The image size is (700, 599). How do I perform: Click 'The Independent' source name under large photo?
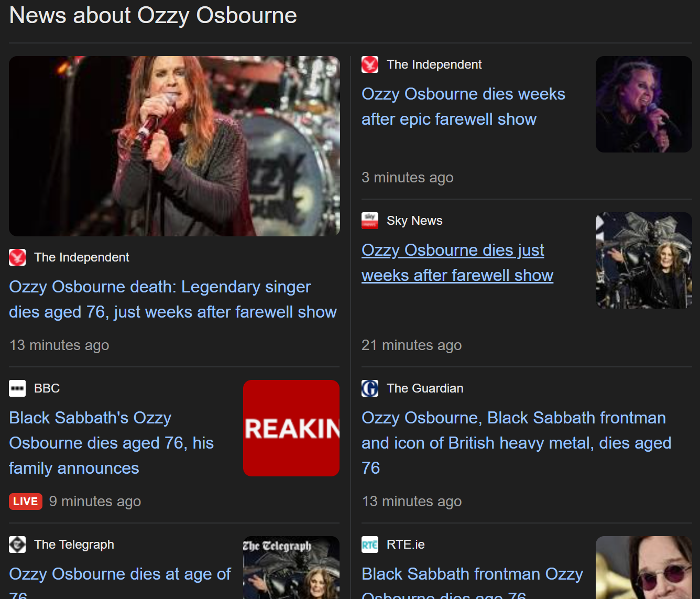[81, 257]
